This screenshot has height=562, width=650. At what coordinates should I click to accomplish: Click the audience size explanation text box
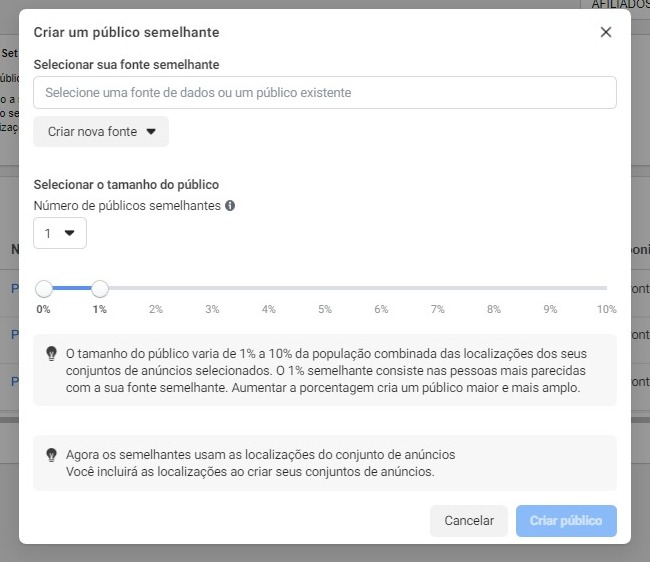point(325,370)
